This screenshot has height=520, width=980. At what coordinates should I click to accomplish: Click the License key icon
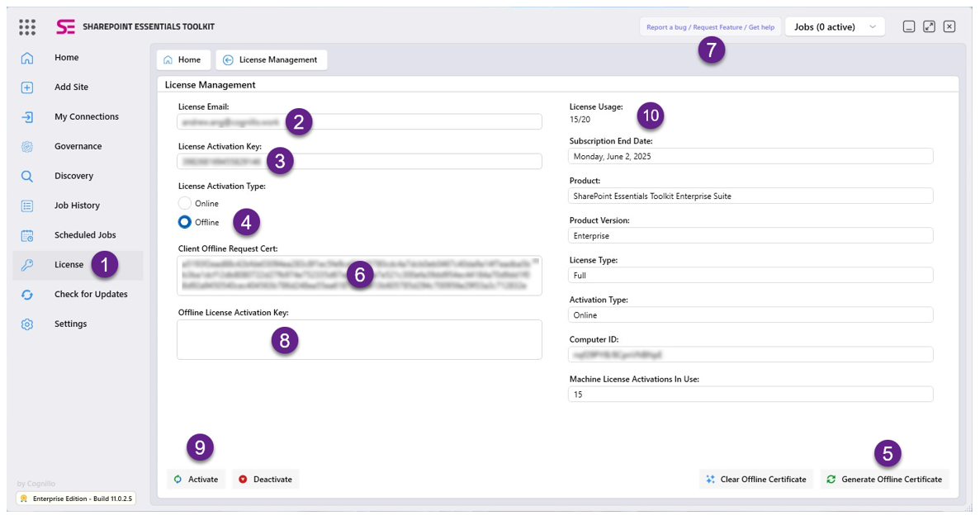[x=27, y=265]
